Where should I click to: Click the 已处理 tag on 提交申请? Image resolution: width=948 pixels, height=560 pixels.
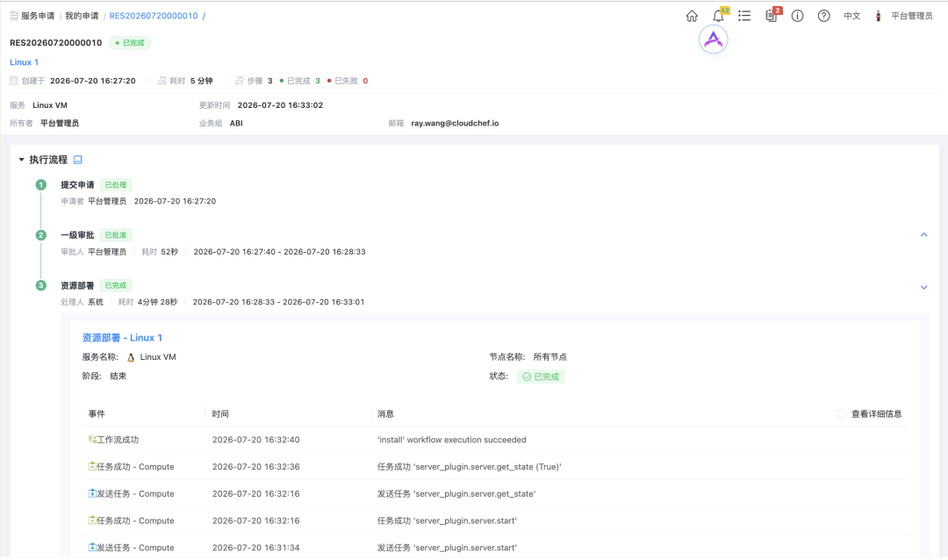tap(116, 185)
